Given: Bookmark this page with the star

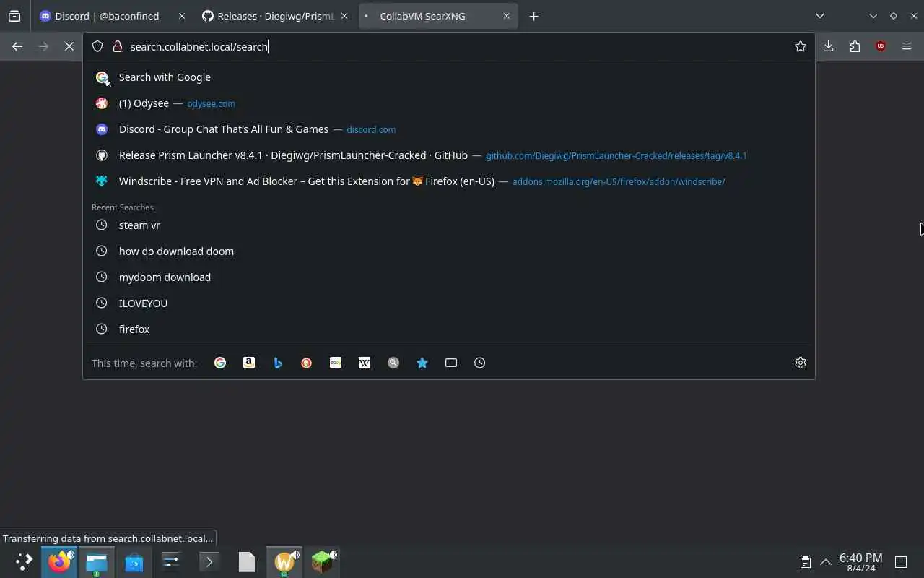Looking at the screenshot, I should tap(800, 46).
